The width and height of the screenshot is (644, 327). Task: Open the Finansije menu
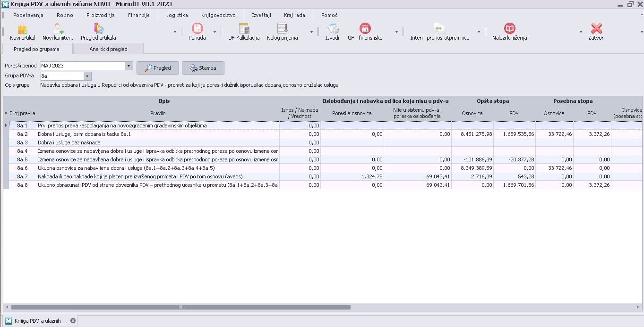click(139, 15)
